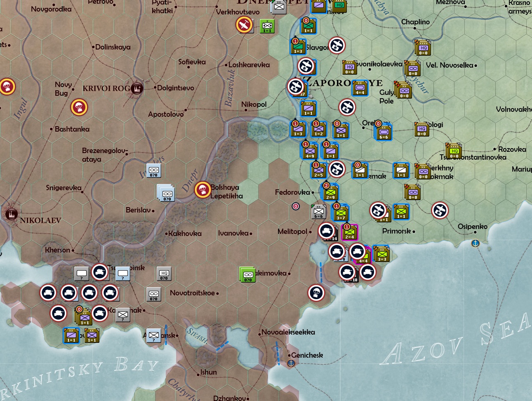The height and width of the screenshot is (401, 532).
Task: Click the KRIVOI ROG city label
Action: tap(106, 88)
